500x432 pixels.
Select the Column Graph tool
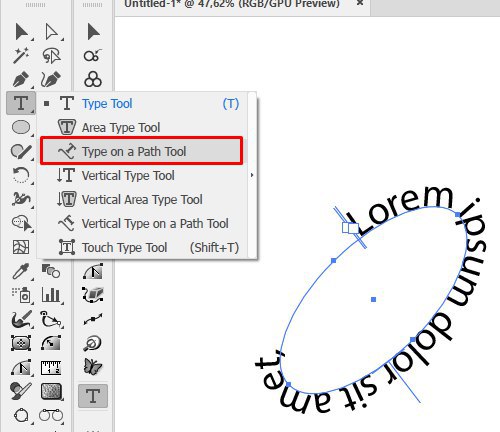click(51, 295)
